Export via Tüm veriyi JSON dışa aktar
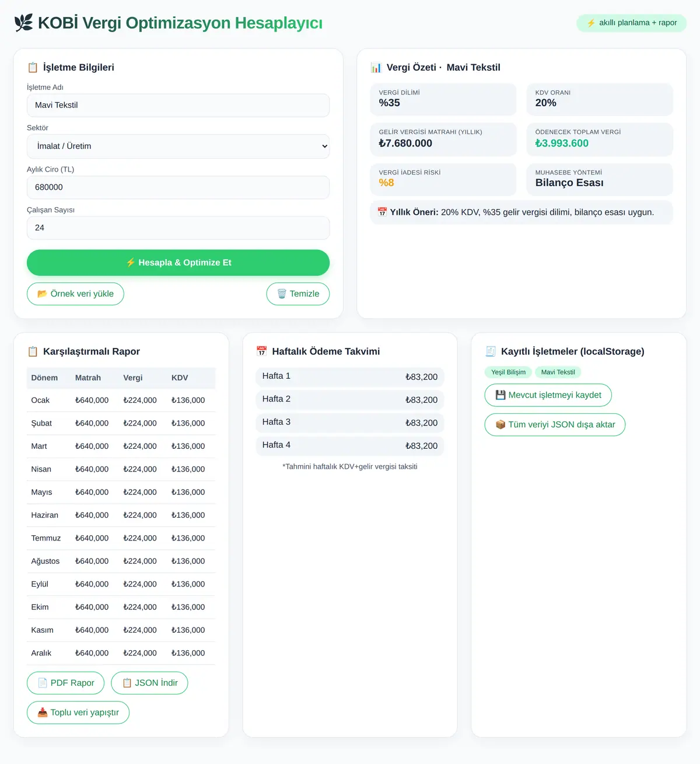700x764 pixels. (x=555, y=425)
